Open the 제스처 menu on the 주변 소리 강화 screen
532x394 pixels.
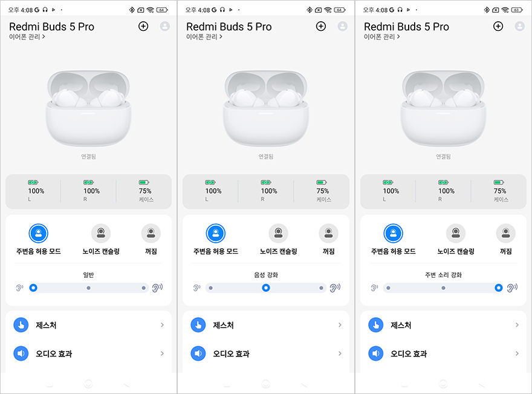point(444,325)
